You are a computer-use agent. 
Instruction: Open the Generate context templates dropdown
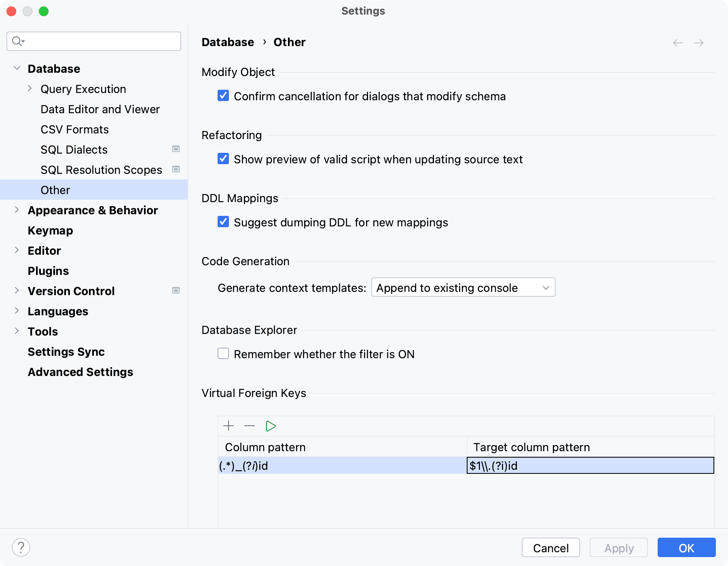click(x=463, y=287)
